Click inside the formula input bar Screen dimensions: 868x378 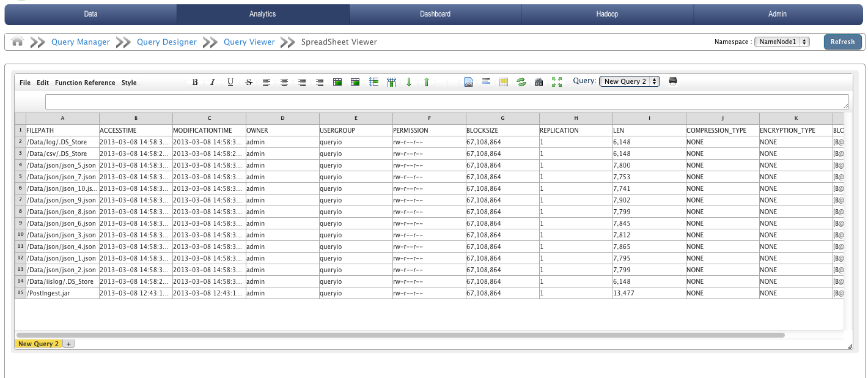pos(428,101)
